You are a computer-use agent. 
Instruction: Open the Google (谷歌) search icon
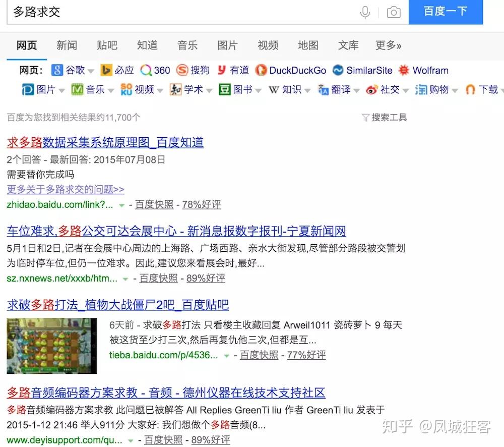point(57,70)
